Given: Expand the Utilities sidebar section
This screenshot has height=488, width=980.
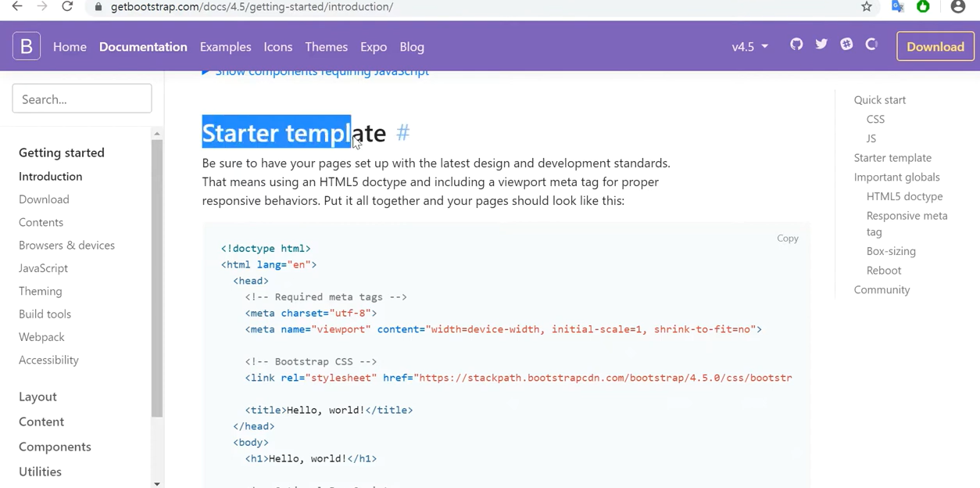Looking at the screenshot, I should (40, 472).
